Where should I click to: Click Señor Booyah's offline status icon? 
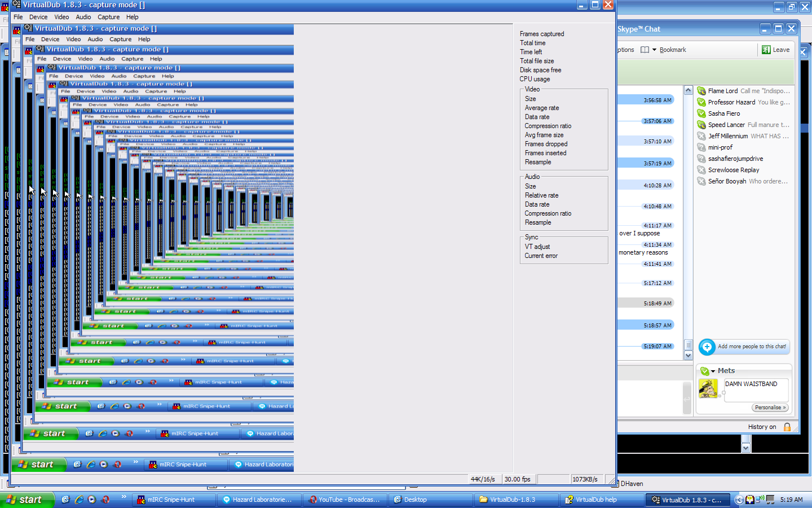click(701, 181)
